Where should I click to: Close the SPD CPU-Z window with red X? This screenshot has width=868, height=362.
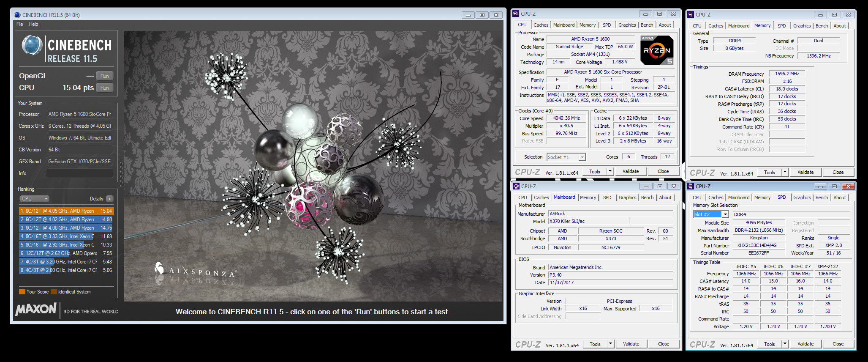click(x=848, y=186)
